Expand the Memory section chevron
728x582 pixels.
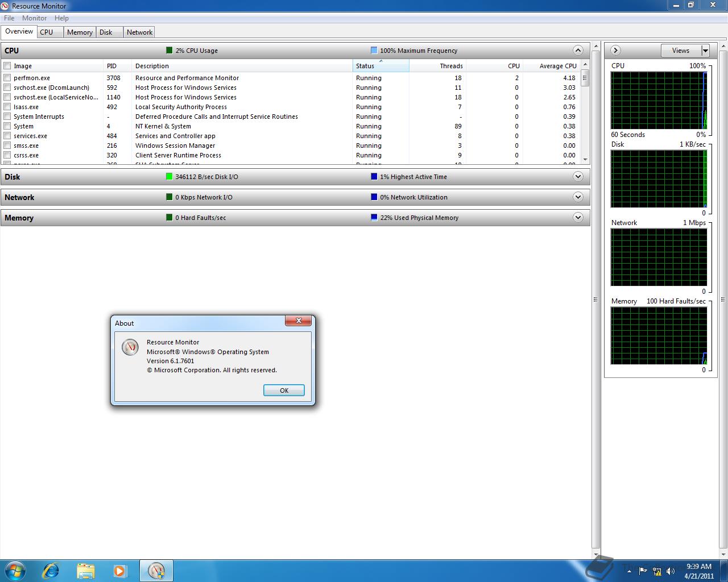(x=578, y=217)
